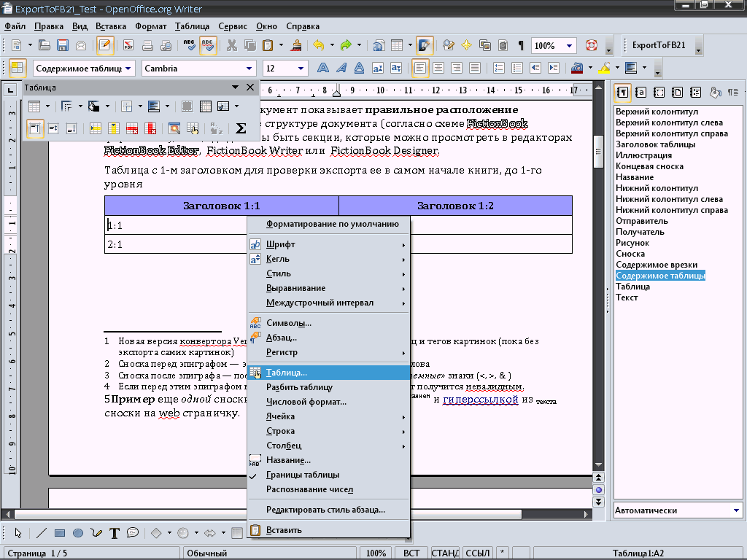Click Export as PDF icon
The image size is (747, 560).
coord(128,45)
